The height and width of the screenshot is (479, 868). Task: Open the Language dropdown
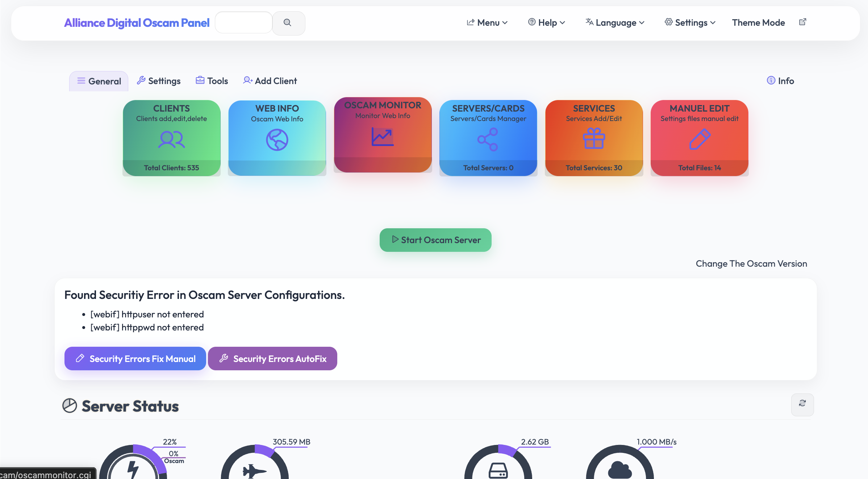click(x=615, y=22)
